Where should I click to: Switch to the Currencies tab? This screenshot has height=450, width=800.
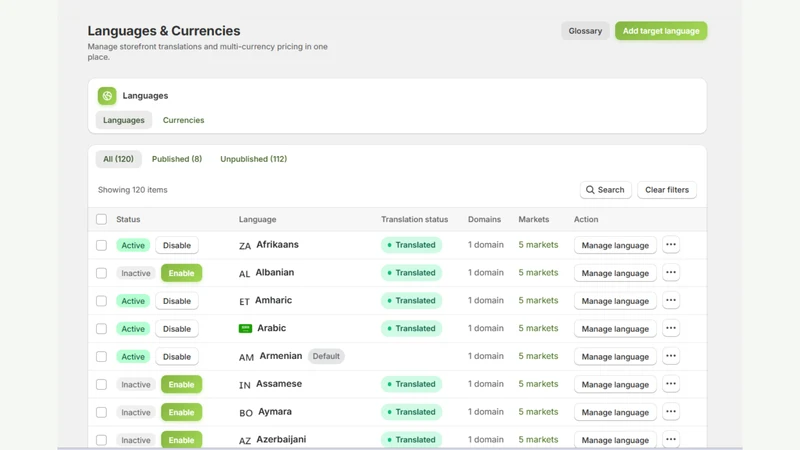[183, 120]
